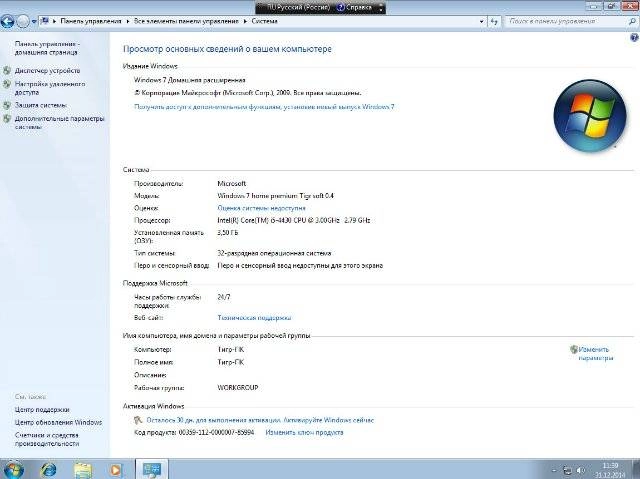Click 'Изменить параметры' link
640x479 pixels.
pos(596,354)
